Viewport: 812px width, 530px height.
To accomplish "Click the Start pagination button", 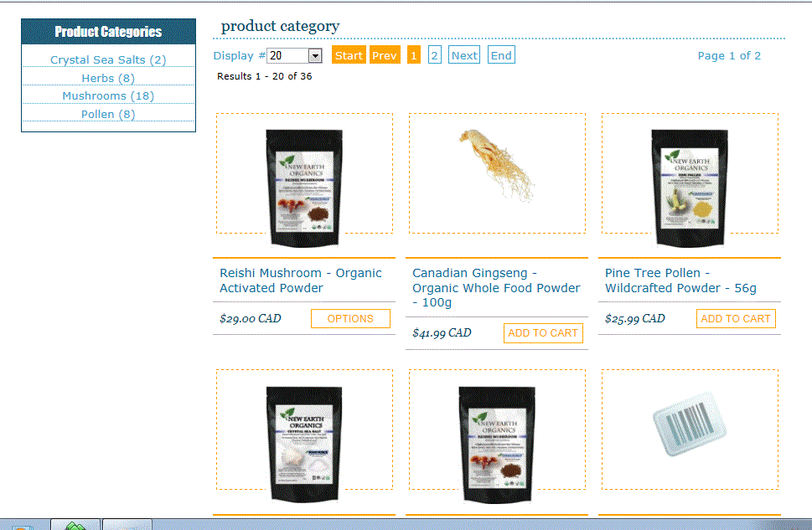I will (x=349, y=55).
